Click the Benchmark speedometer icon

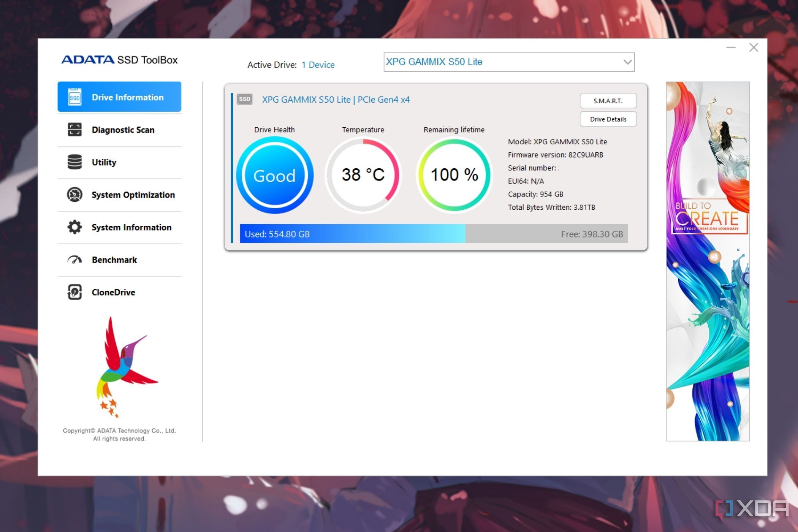coord(74,260)
